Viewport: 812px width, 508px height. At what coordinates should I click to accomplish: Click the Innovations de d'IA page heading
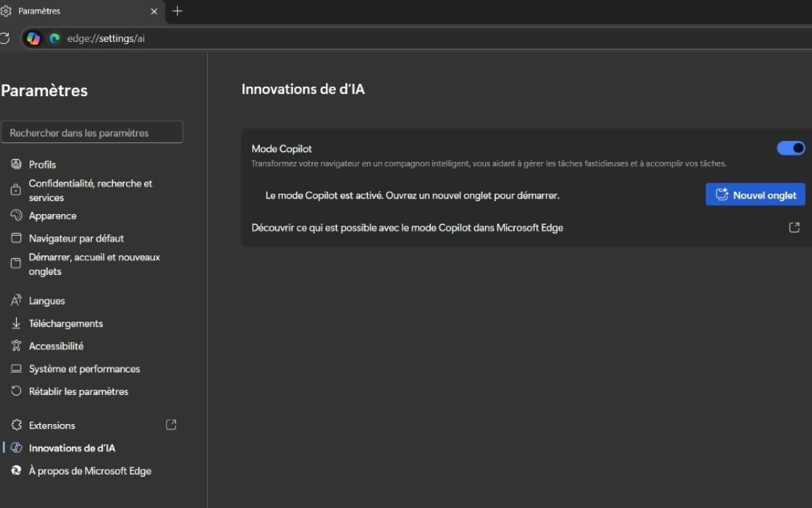(303, 89)
